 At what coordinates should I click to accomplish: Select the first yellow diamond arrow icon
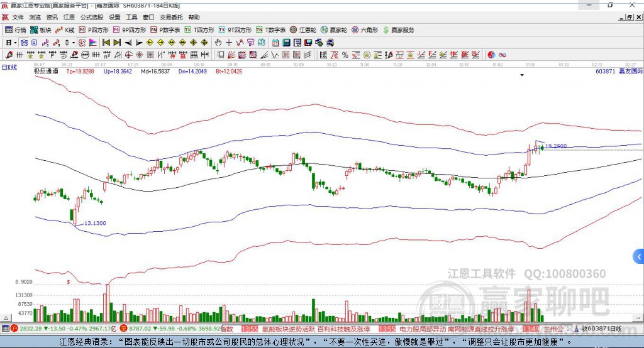[150, 43]
